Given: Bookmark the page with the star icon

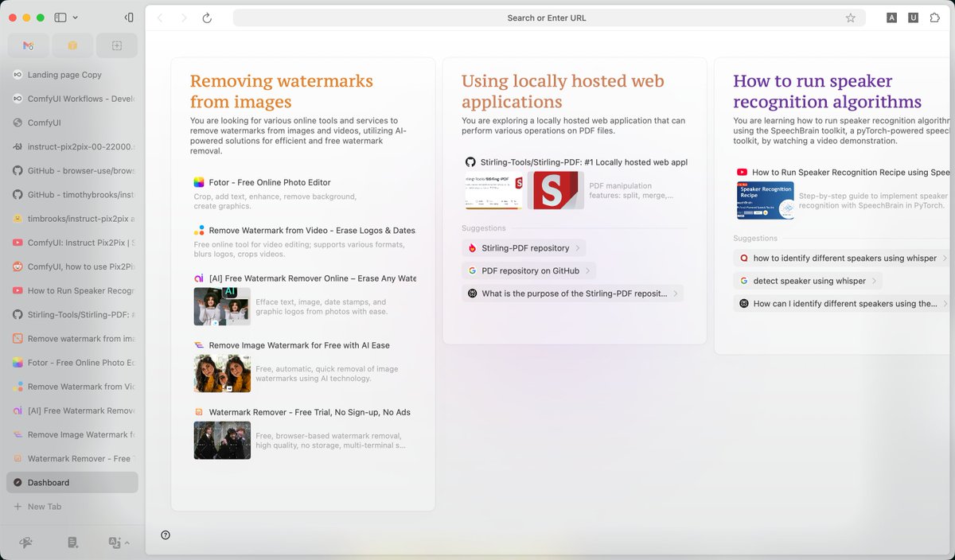Looking at the screenshot, I should pos(850,17).
